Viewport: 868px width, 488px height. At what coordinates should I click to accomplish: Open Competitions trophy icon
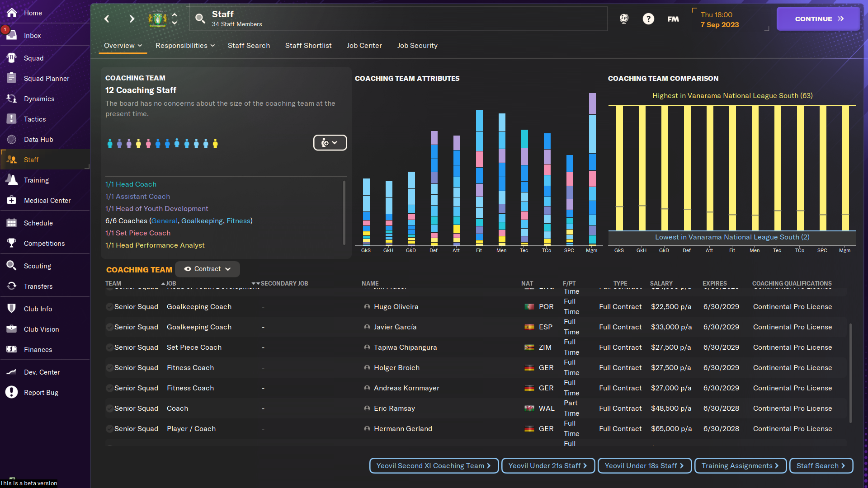tap(12, 243)
